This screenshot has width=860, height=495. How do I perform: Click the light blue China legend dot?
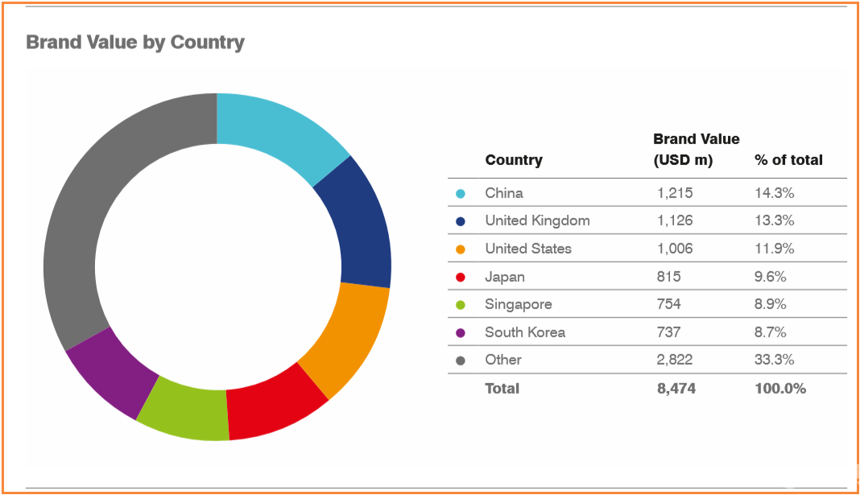pyautogui.click(x=460, y=193)
